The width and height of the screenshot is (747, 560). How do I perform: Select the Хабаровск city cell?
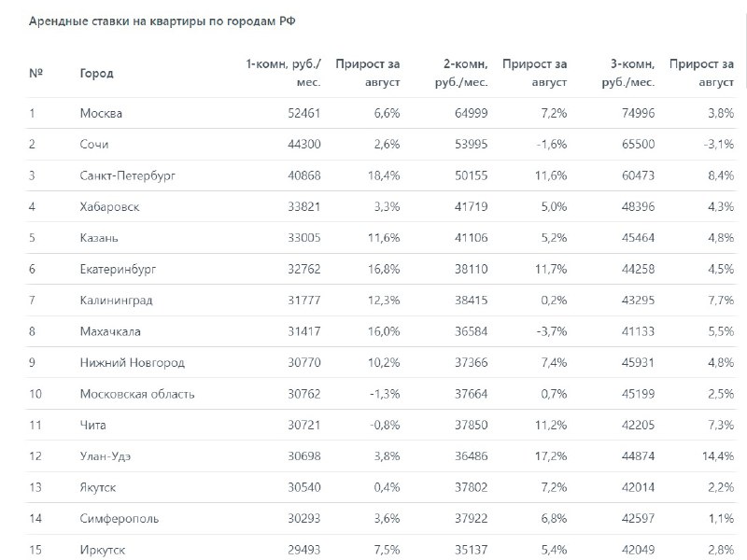[109, 207]
